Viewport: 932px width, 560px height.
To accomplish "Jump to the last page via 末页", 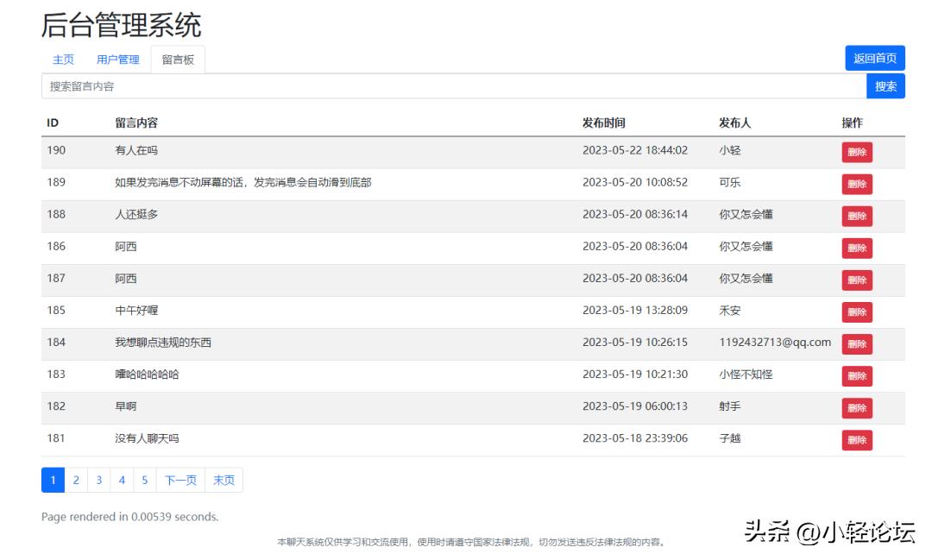I will point(223,480).
